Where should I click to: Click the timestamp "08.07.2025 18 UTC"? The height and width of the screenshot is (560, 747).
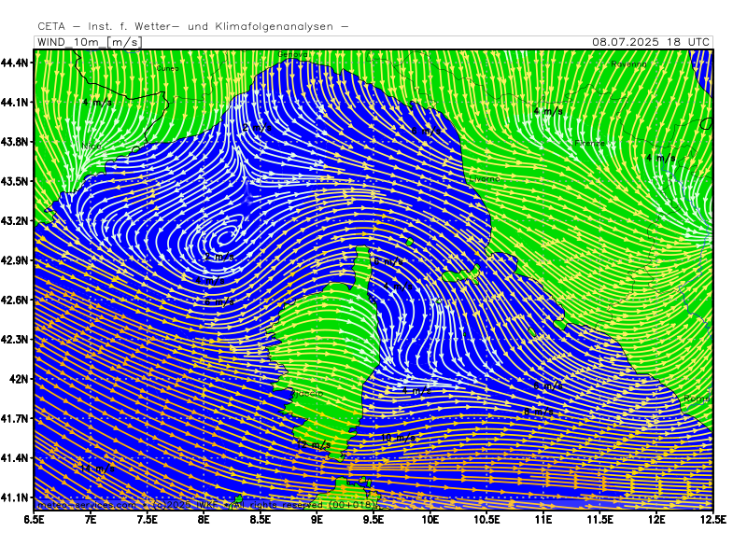(x=651, y=42)
